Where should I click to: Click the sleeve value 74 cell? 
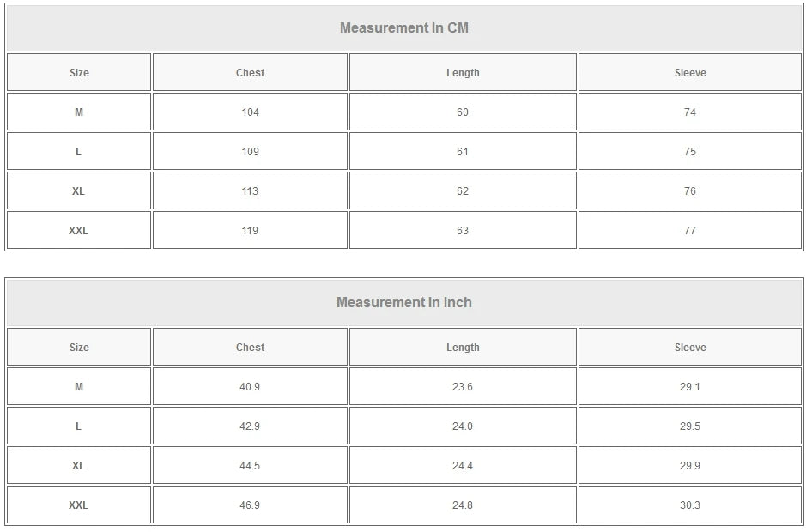(x=690, y=112)
